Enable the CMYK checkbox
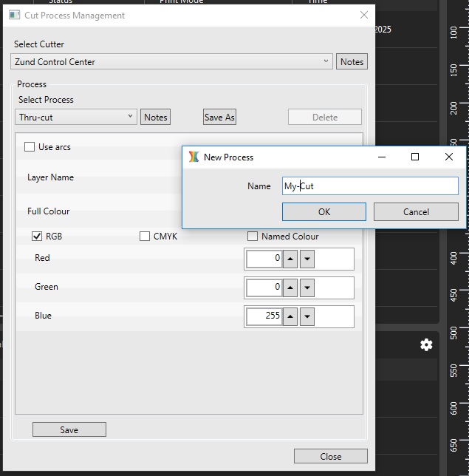 click(145, 237)
